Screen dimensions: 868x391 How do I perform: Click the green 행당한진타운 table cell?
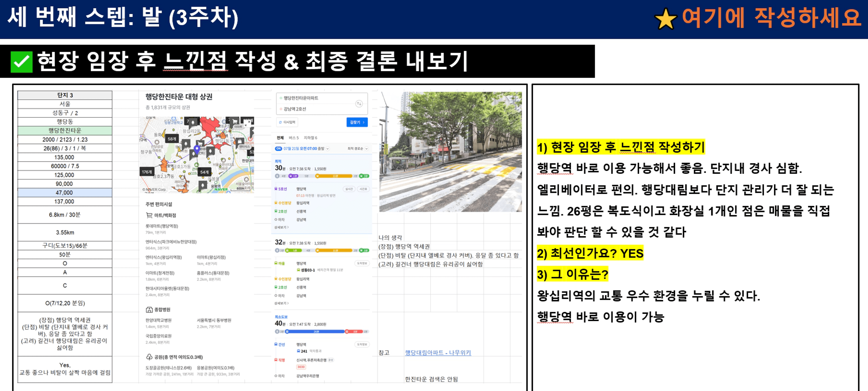pyautogui.click(x=65, y=130)
